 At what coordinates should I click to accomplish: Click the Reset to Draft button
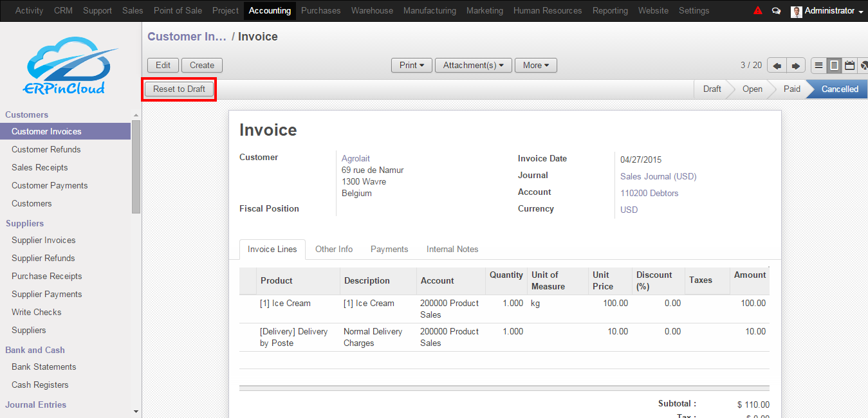pyautogui.click(x=179, y=89)
